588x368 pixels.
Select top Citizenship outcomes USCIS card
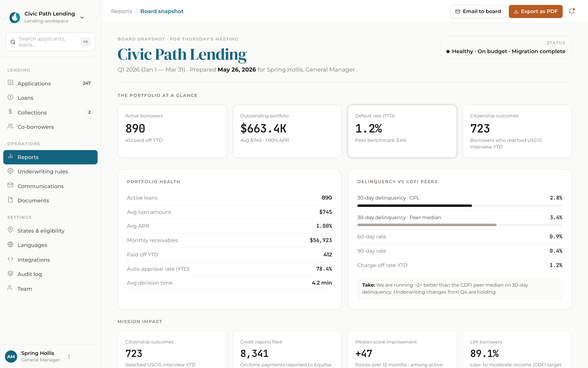(517, 131)
